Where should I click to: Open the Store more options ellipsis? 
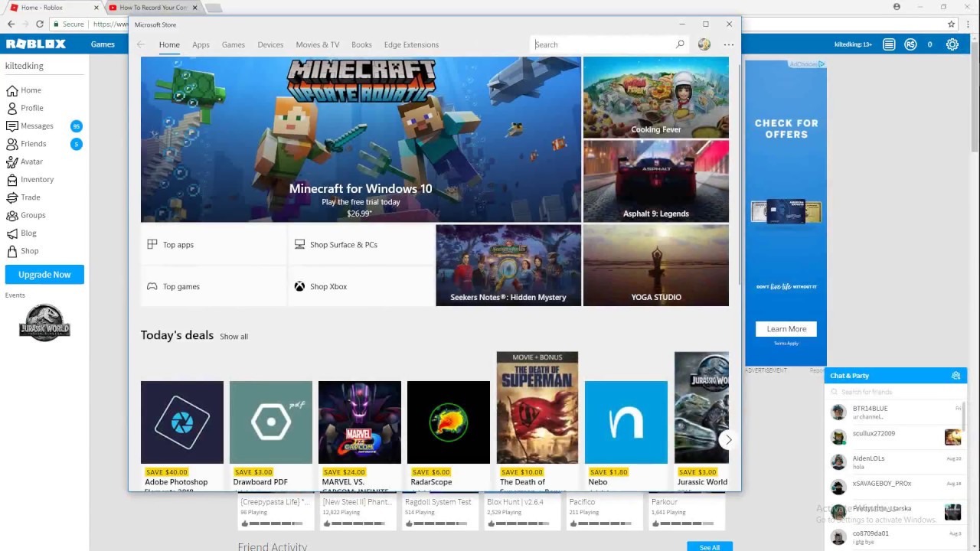point(729,44)
